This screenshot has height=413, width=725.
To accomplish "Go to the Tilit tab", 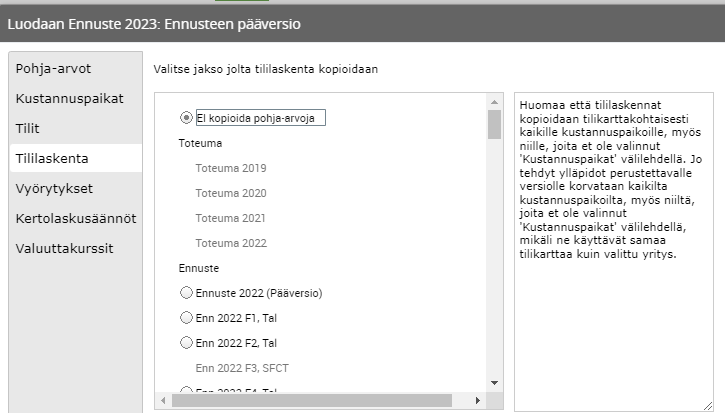I will [x=28, y=129].
